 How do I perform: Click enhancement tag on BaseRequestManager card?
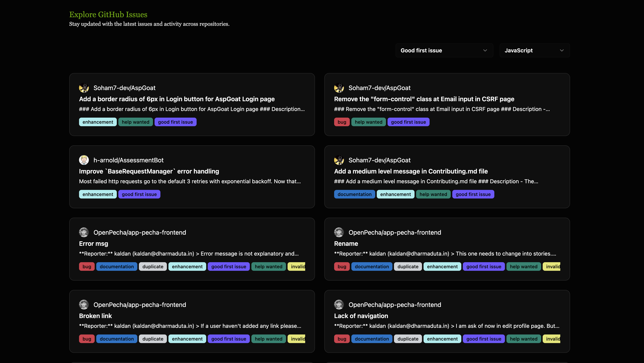point(98,194)
